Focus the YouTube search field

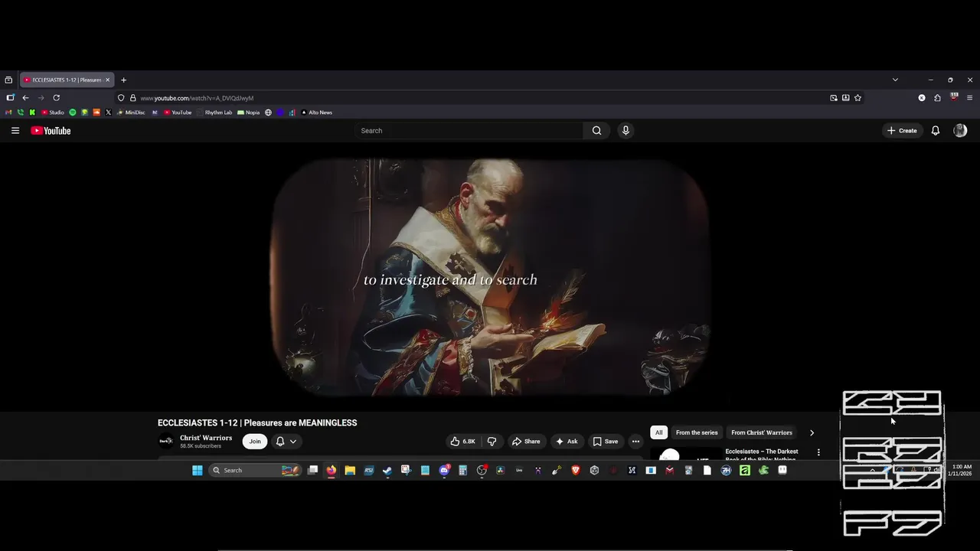click(x=469, y=131)
